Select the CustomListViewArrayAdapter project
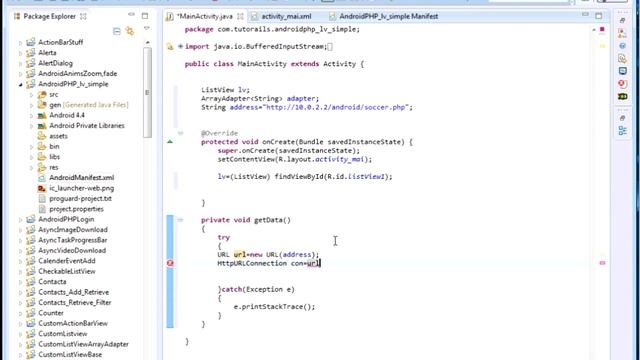 pos(83,344)
